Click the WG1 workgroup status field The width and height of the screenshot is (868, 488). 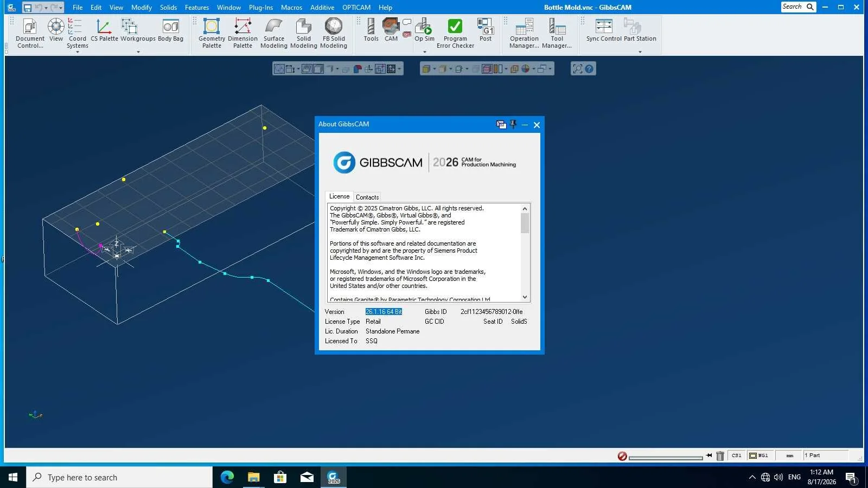coord(759,456)
